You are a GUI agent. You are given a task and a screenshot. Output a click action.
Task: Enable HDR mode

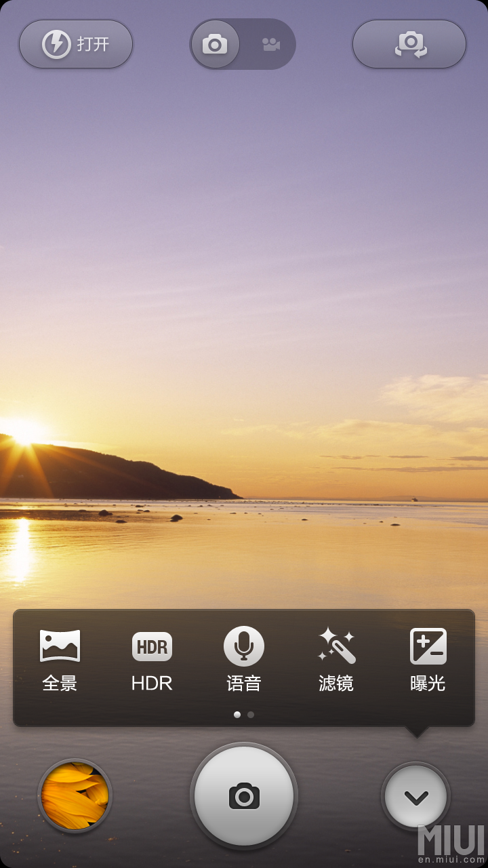coord(152,660)
